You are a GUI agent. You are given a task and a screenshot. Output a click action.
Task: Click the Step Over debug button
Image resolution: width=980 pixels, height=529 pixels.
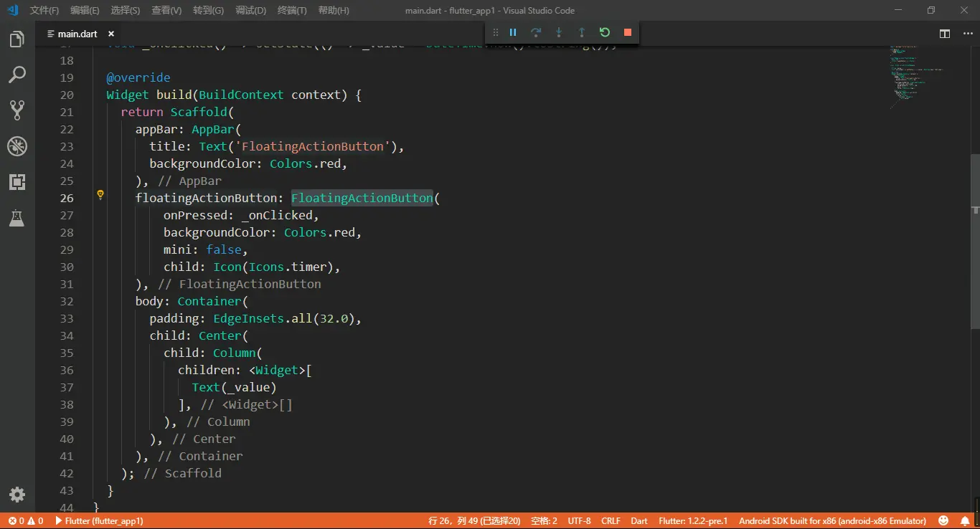point(536,32)
